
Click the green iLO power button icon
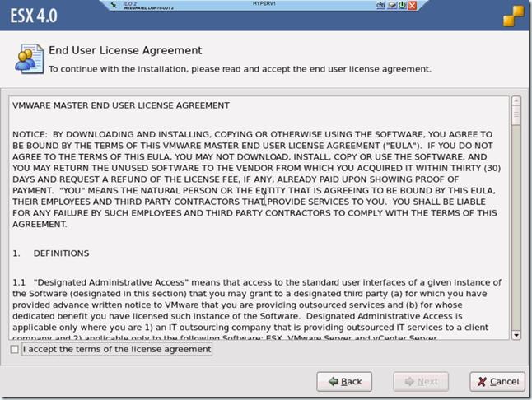[403, 5]
